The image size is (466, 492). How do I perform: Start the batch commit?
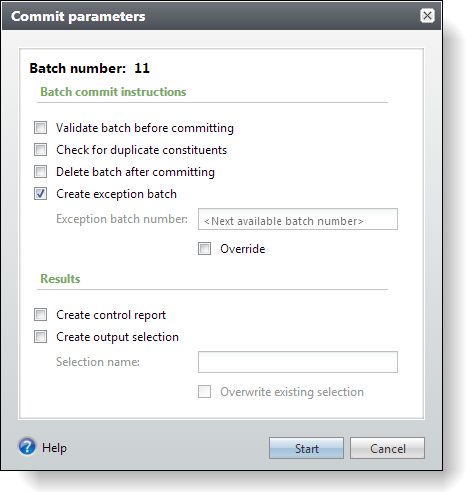(x=306, y=448)
